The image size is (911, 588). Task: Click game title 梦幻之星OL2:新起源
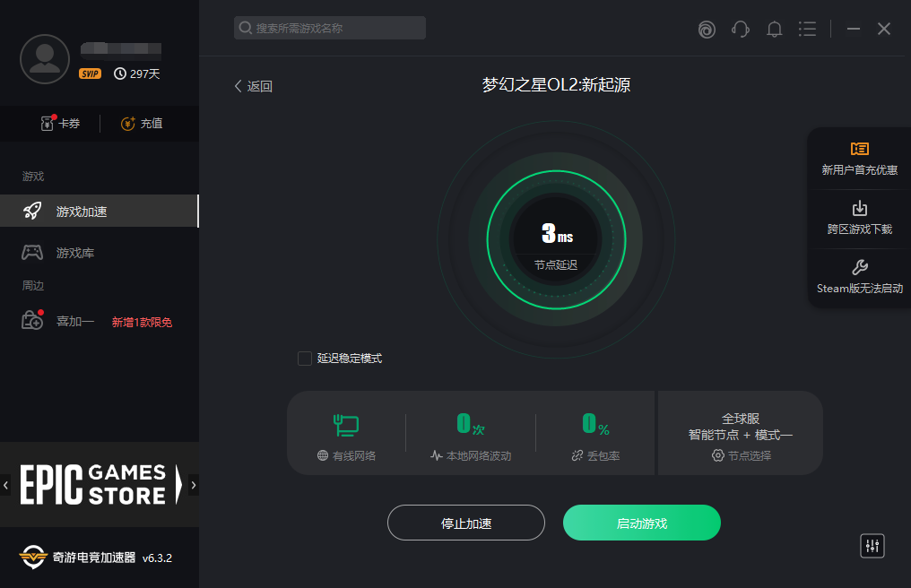click(x=556, y=85)
